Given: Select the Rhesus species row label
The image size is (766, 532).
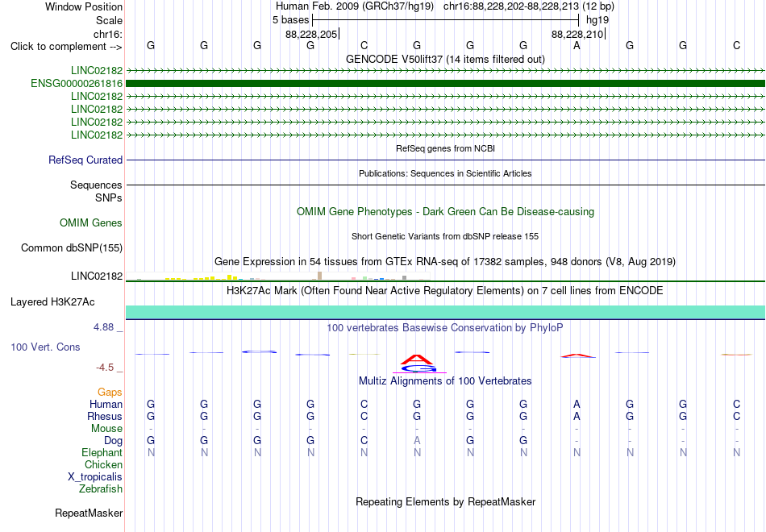Looking at the screenshot, I should (105, 417).
